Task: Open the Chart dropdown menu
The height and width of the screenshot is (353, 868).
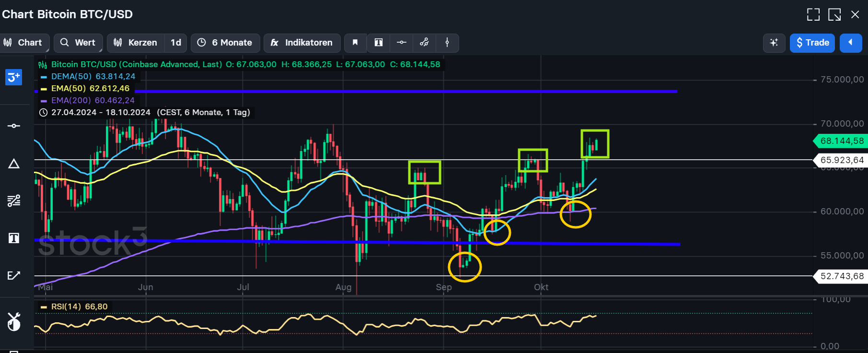Action: click(x=24, y=43)
